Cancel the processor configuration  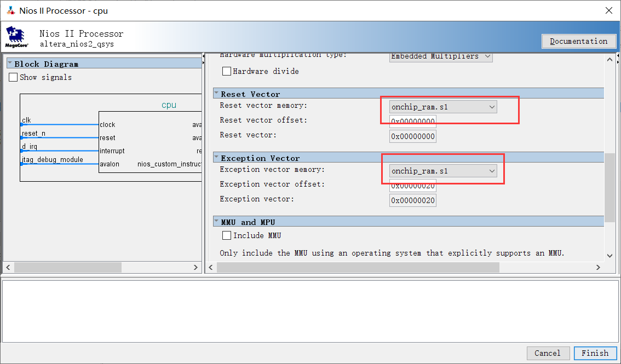pos(548,353)
